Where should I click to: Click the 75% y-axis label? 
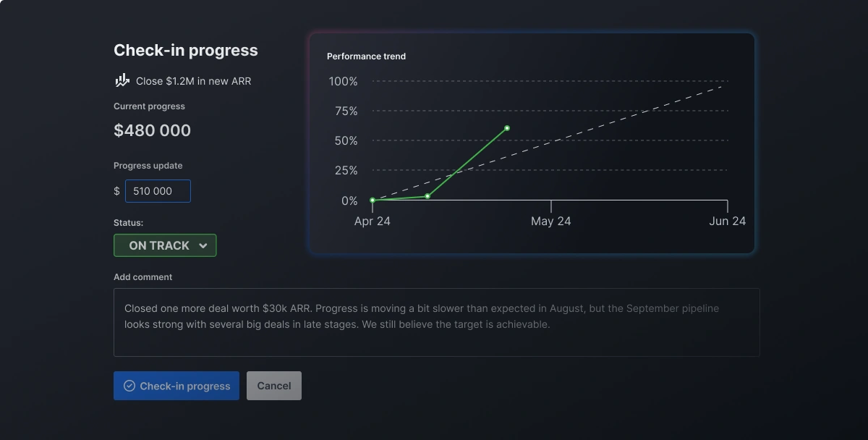coord(346,111)
